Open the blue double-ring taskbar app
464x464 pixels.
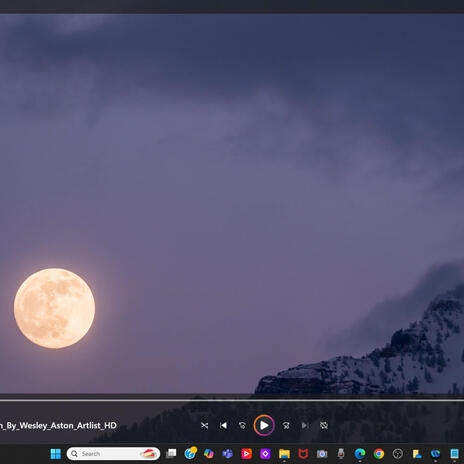(x=435, y=454)
